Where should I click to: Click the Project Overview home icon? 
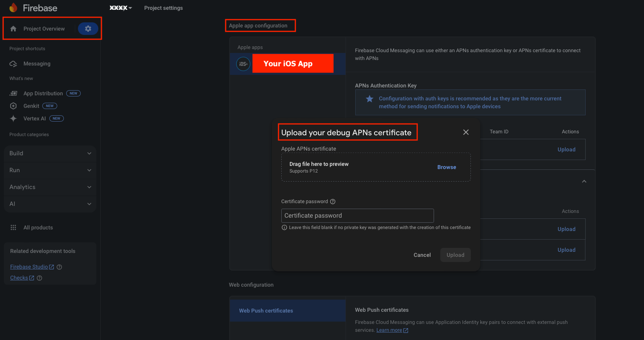13,29
